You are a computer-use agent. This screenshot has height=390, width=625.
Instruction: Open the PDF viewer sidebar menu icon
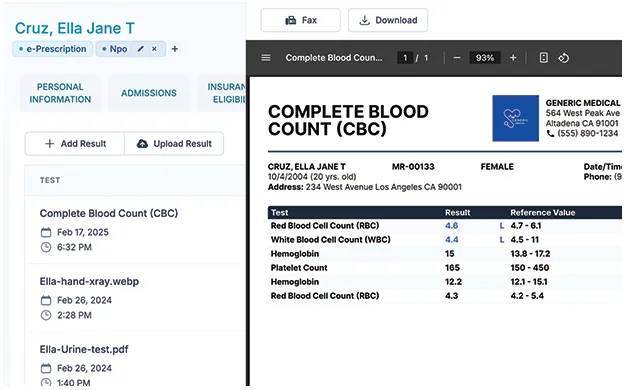click(x=266, y=58)
